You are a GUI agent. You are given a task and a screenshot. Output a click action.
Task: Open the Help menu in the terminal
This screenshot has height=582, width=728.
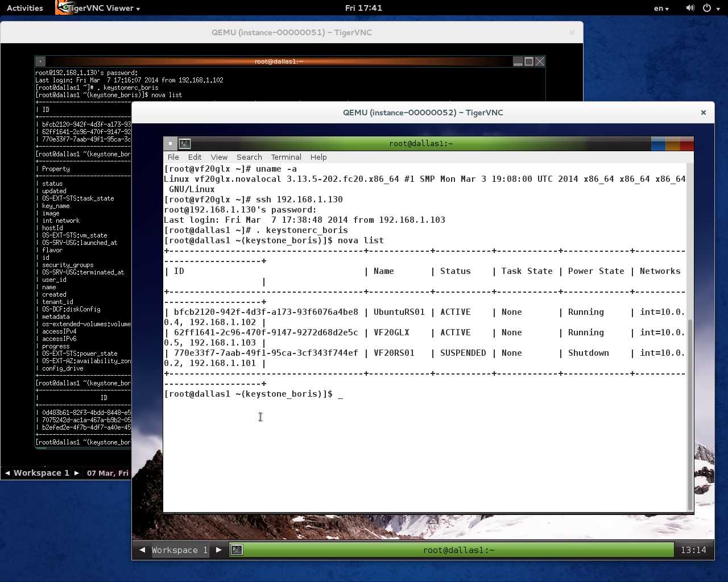coord(318,157)
